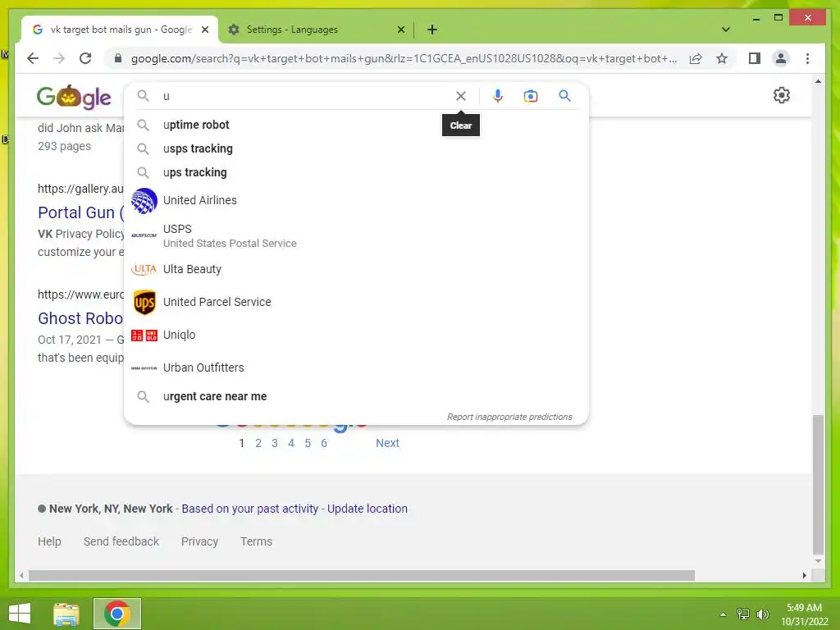Screen dimensions: 840x630
Task: Open the Windows Start menu
Action: point(20,614)
